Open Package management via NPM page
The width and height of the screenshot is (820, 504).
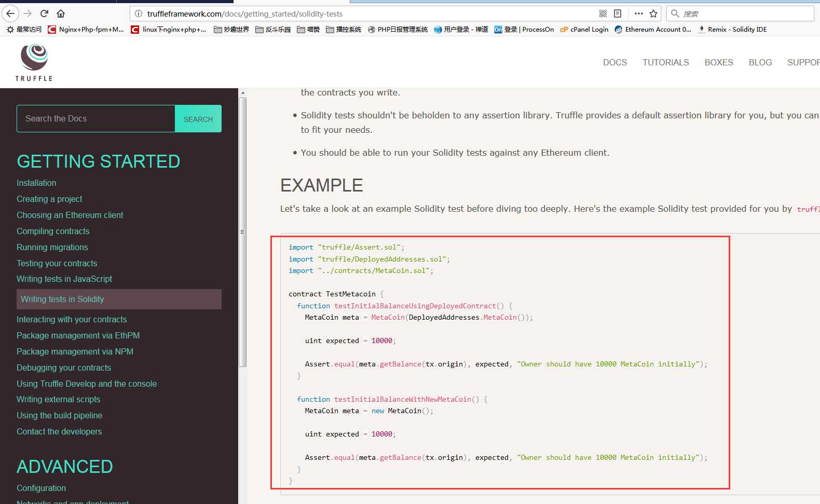click(x=75, y=351)
